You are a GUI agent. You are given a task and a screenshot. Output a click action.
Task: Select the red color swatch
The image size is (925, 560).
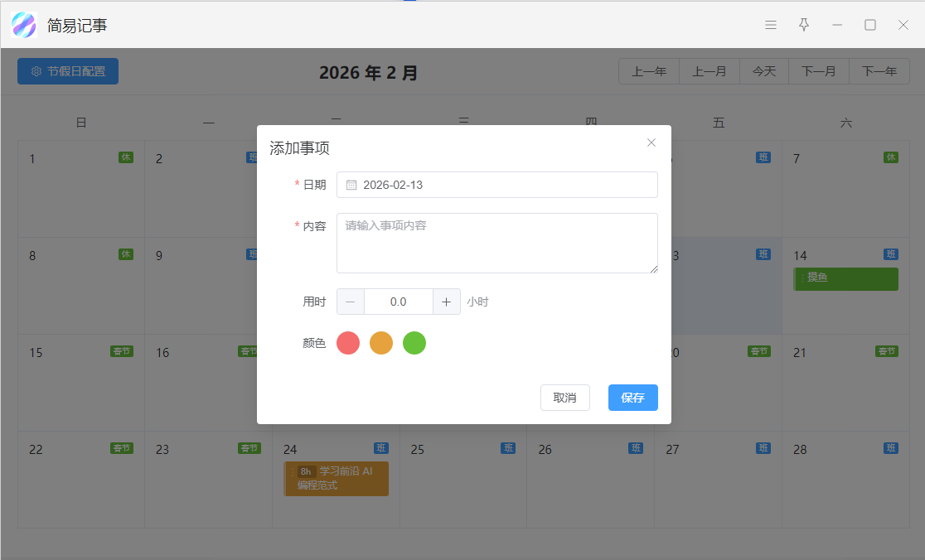click(348, 343)
